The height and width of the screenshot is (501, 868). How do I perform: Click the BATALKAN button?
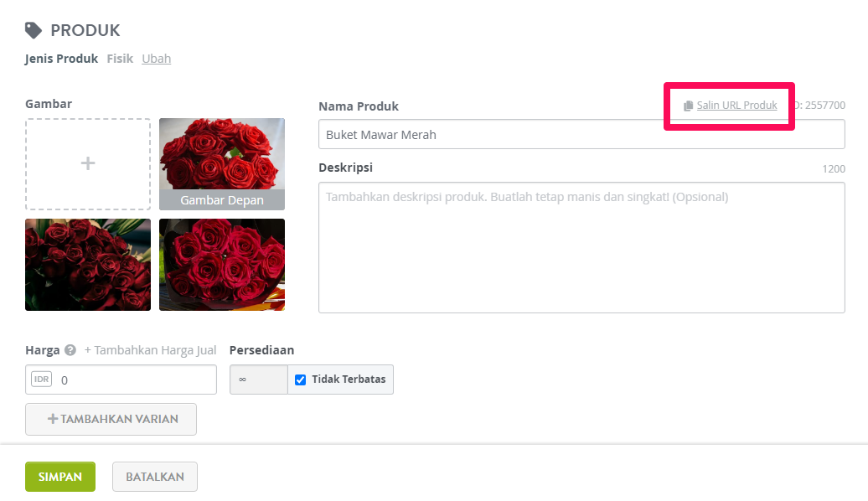[155, 477]
